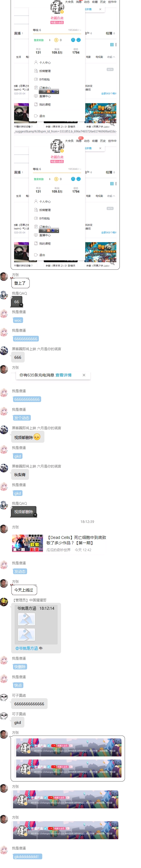The height and width of the screenshot is (868, 141).
Task: Open 方张's avatar beside 登上了 message
Action: 4,277
